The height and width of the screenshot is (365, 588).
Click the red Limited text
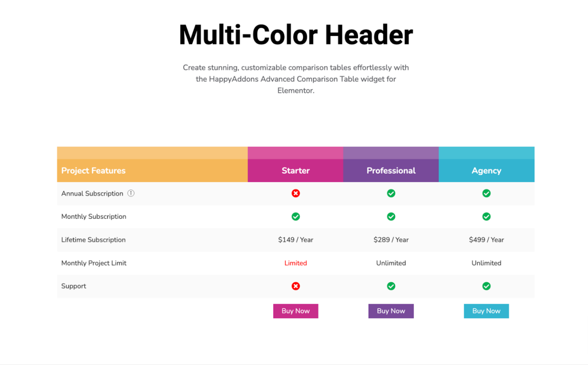coord(296,263)
